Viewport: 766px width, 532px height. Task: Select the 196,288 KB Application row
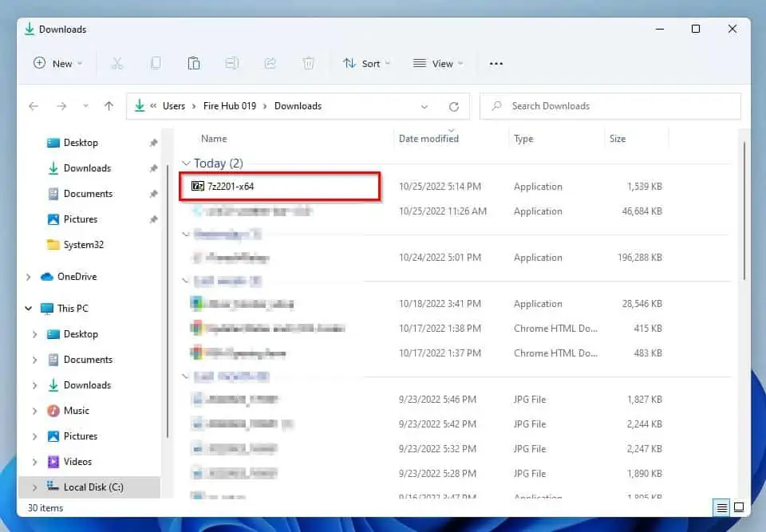[426, 258]
